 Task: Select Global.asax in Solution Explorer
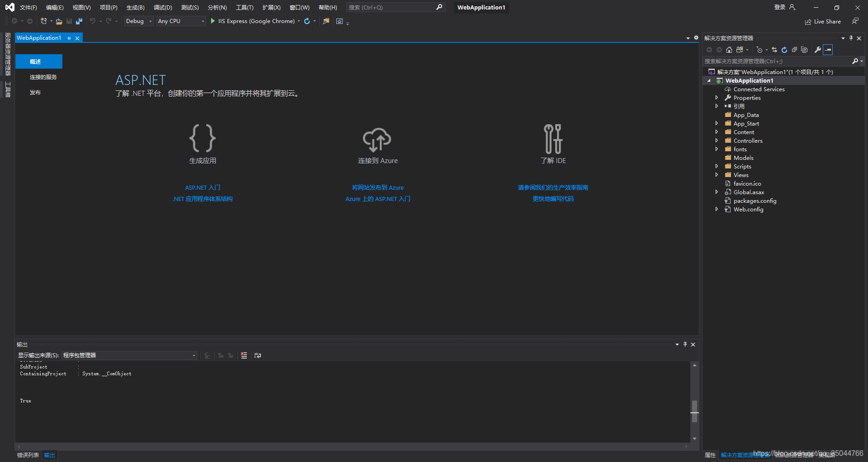tap(749, 192)
